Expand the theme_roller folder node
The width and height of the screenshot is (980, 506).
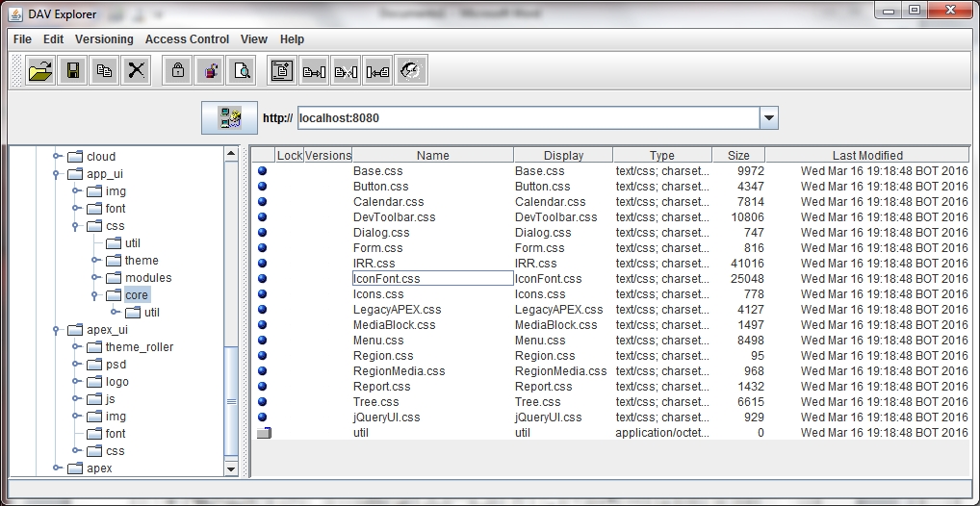tap(76, 346)
